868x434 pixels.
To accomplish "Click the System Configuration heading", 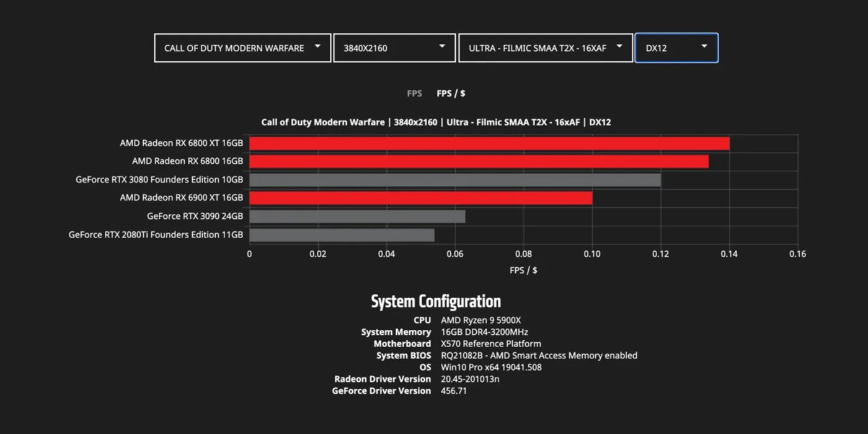I will (436, 301).
